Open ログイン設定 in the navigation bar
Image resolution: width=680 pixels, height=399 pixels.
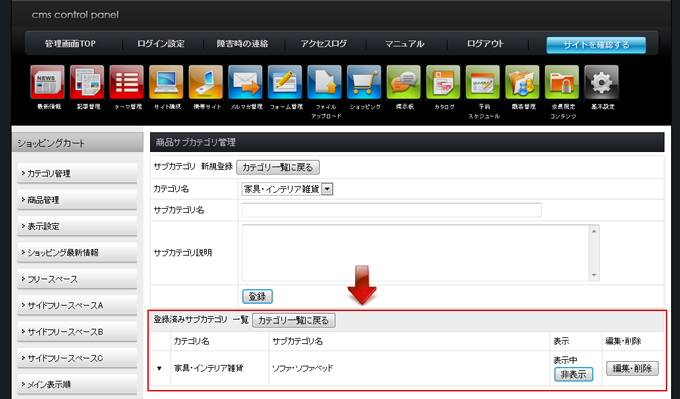161,44
